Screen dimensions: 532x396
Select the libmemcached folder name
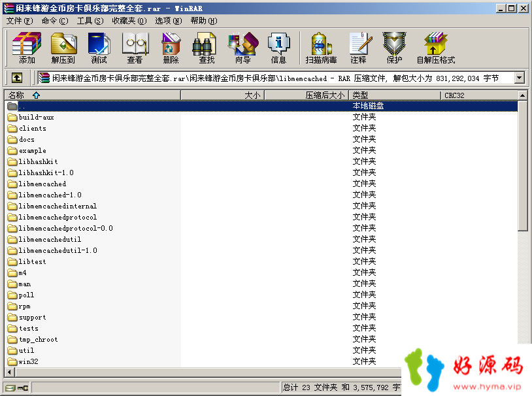coord(42,184)
